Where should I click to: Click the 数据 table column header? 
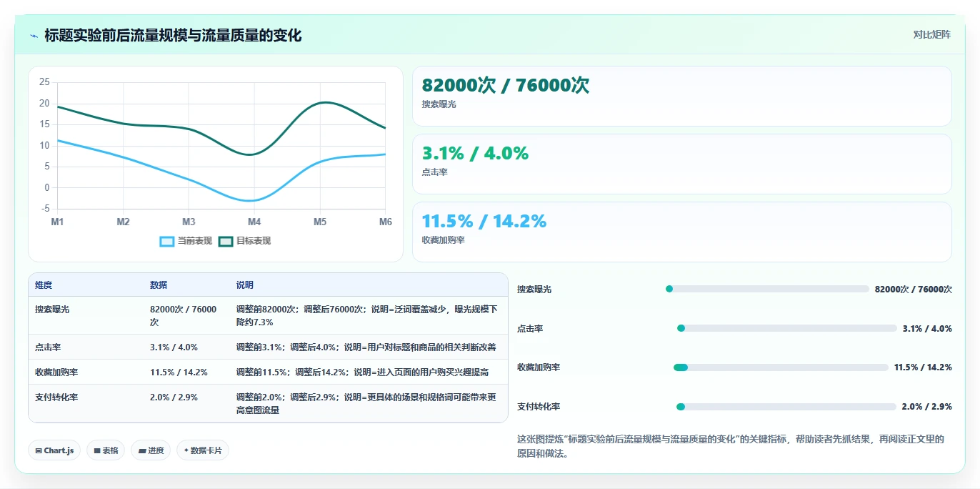click(x=186, y=285)
